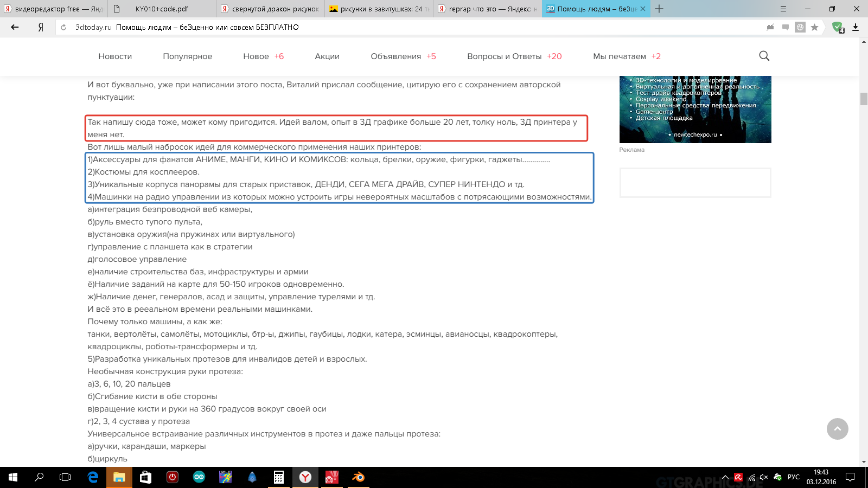Open Windows Start menu

coord(13,477)
